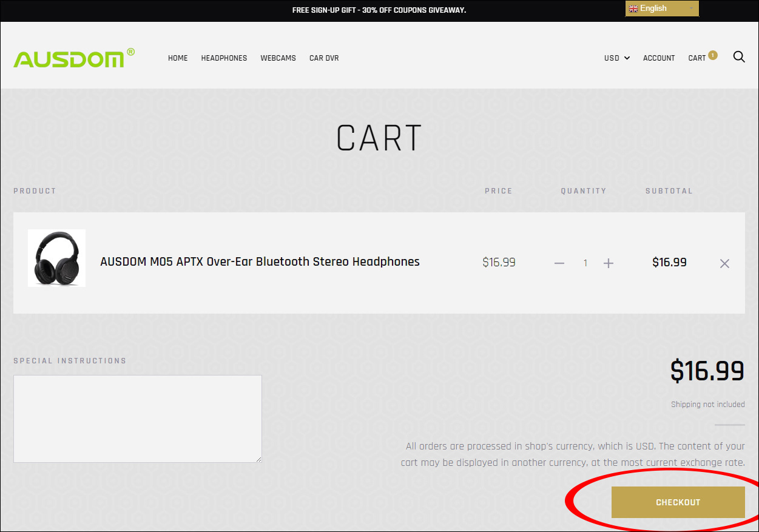Browse the Webcams menu
The height and width of the screenshot is (532, 759).
[x=278, y=58]
